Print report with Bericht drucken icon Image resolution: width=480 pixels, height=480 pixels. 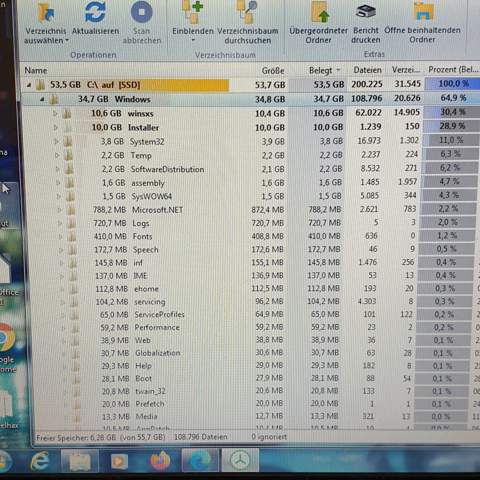(366, 12)
